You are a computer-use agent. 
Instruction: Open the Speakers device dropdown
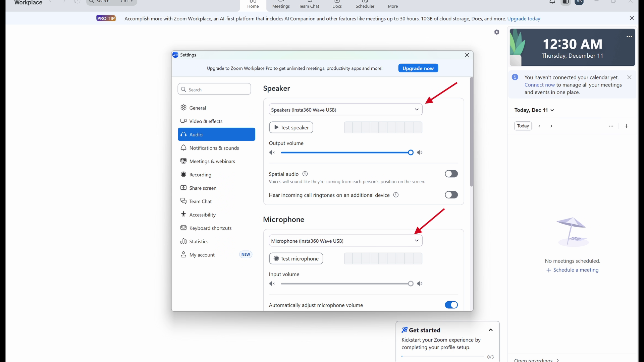pyautogui.click(x=345, y=110)
